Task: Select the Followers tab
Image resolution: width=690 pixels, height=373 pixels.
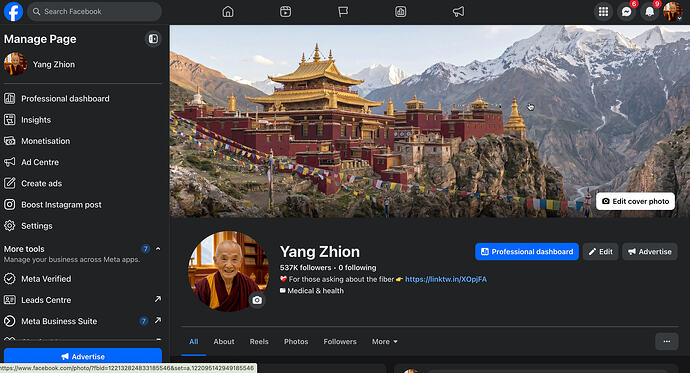Action: pyautogui.click(x=340, y=342)
